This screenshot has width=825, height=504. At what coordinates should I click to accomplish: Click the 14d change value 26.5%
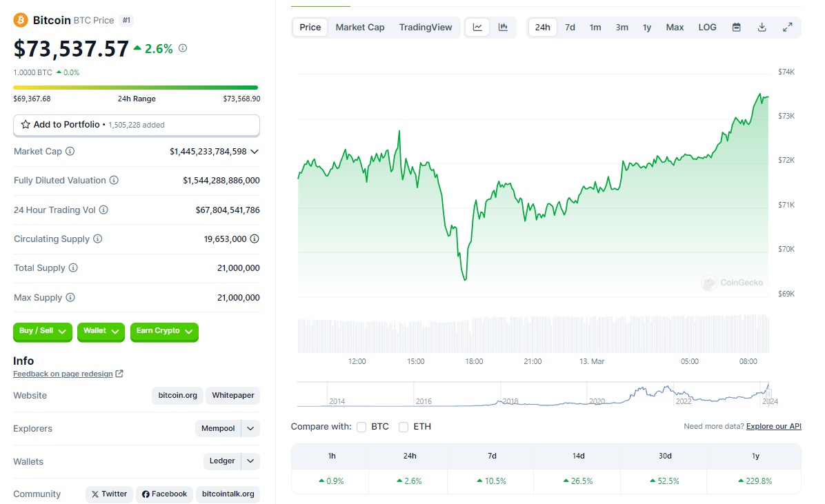[578, 481]
